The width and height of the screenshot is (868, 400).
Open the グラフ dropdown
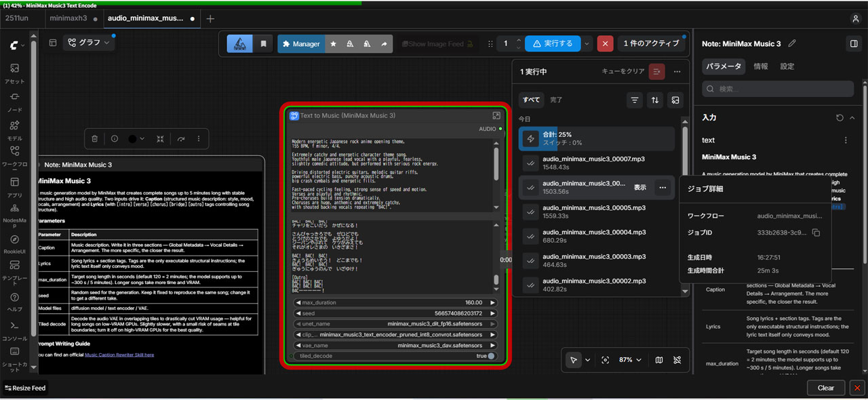pos(90,42)
